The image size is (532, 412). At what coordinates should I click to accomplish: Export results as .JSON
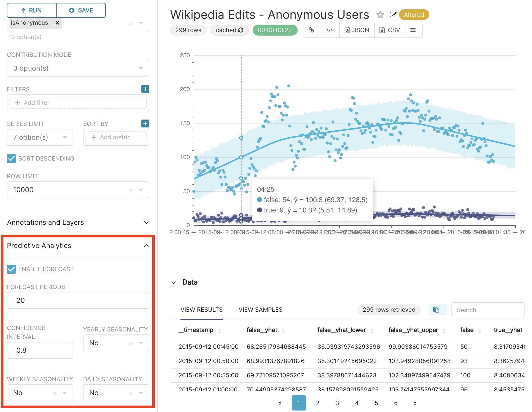point(357,30)
